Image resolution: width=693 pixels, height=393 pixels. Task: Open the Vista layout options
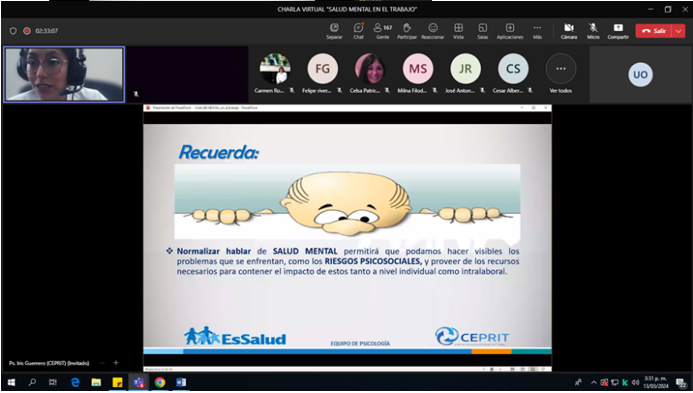[x=458, y=31]
